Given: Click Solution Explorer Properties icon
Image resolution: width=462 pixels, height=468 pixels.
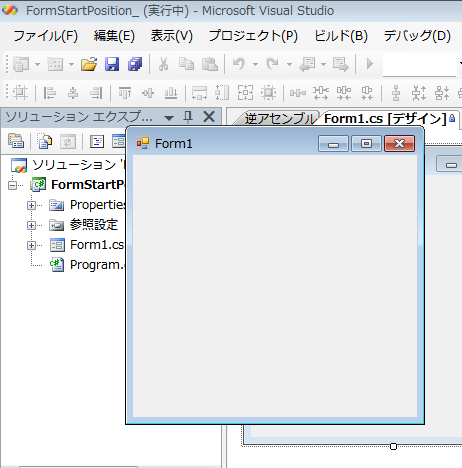Looking at the screenshot, I should coord(16,141).
